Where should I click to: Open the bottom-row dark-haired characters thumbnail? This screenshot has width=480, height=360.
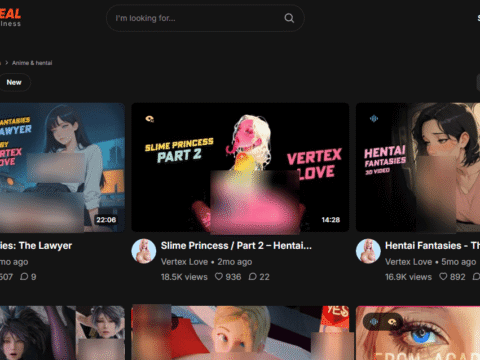pos(62,333)
